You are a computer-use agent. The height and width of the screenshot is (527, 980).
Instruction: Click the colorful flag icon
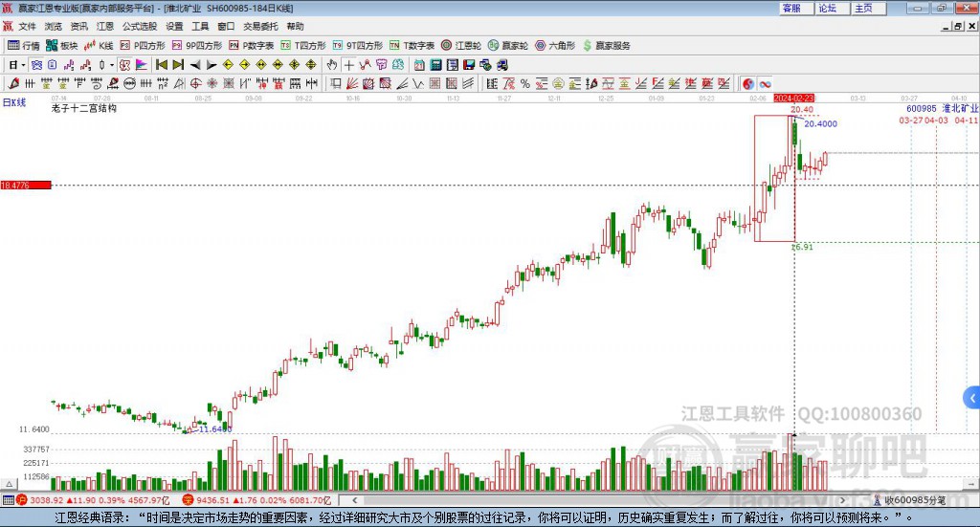(x=142, y=65)
